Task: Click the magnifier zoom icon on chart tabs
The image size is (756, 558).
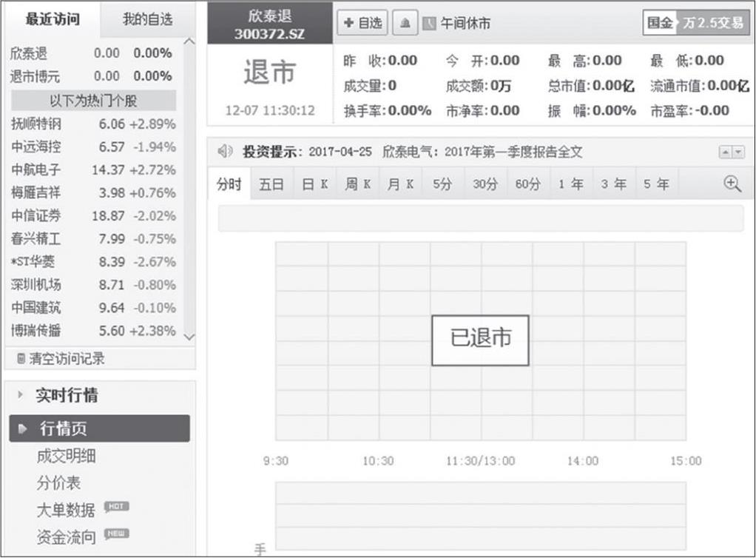Action: point(732,184)
